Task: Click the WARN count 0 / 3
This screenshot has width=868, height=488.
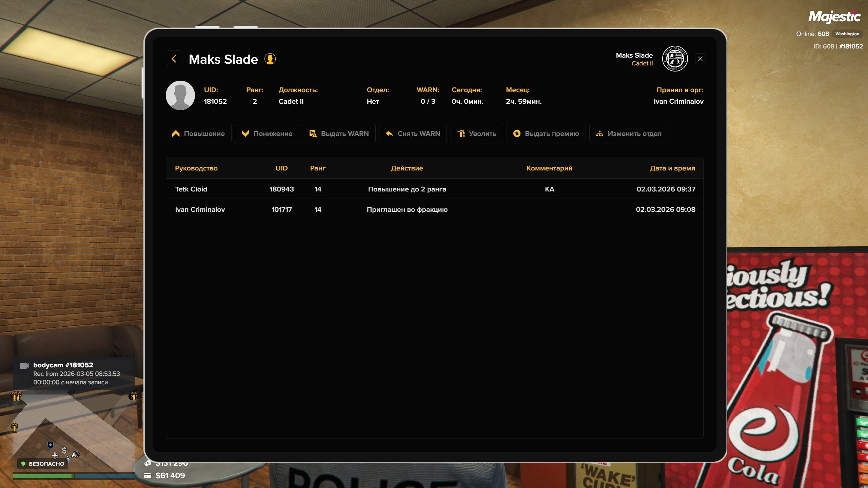Action: coord(428,101)
